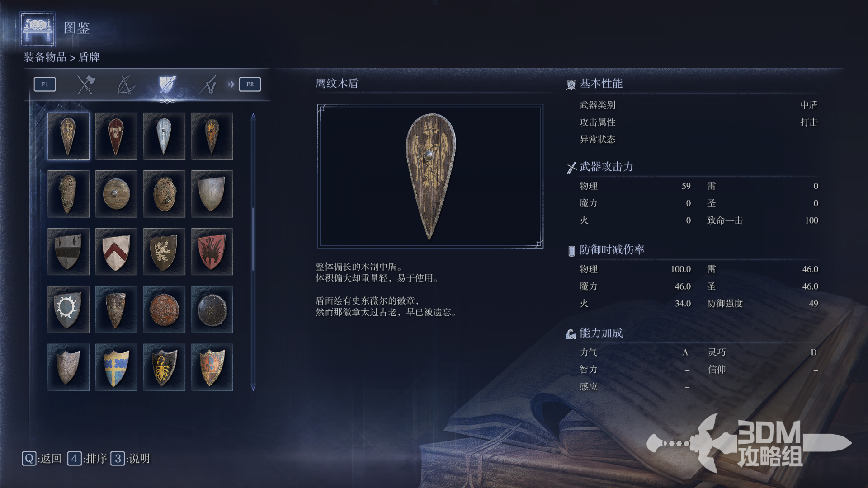Click the F1 previous category key
Screen dimensions: 868x488
(x=45, y=84)
